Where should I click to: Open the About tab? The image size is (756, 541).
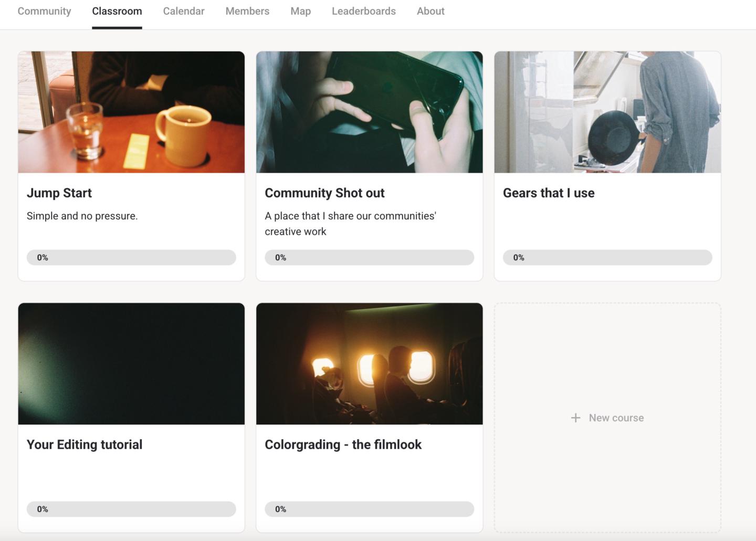[x=430, y=11]
